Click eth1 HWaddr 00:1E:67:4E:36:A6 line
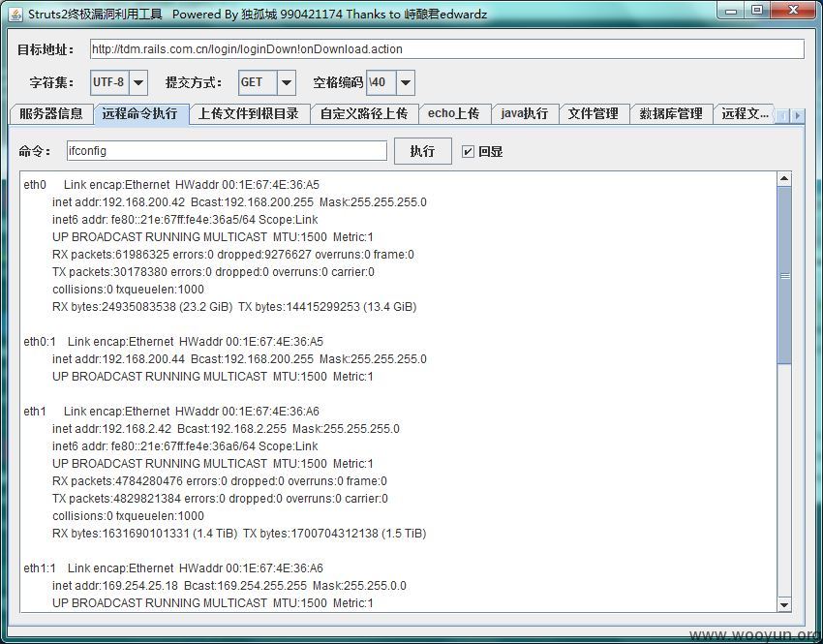 point(171,412)
